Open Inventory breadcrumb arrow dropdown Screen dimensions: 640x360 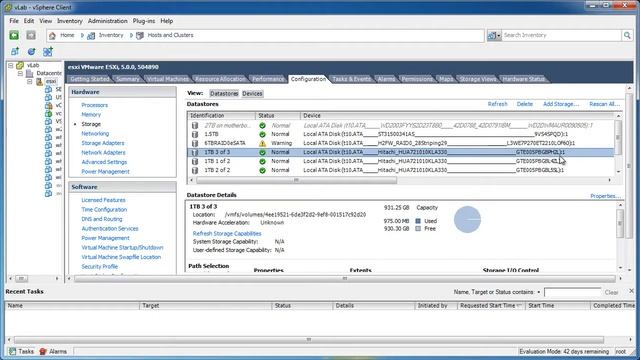[131, 36]
